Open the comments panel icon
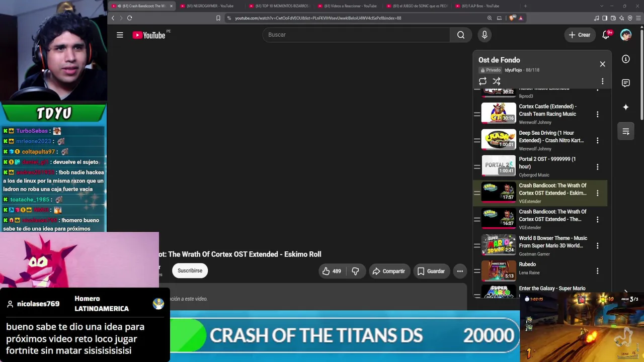644x362 pixels. 626,83
